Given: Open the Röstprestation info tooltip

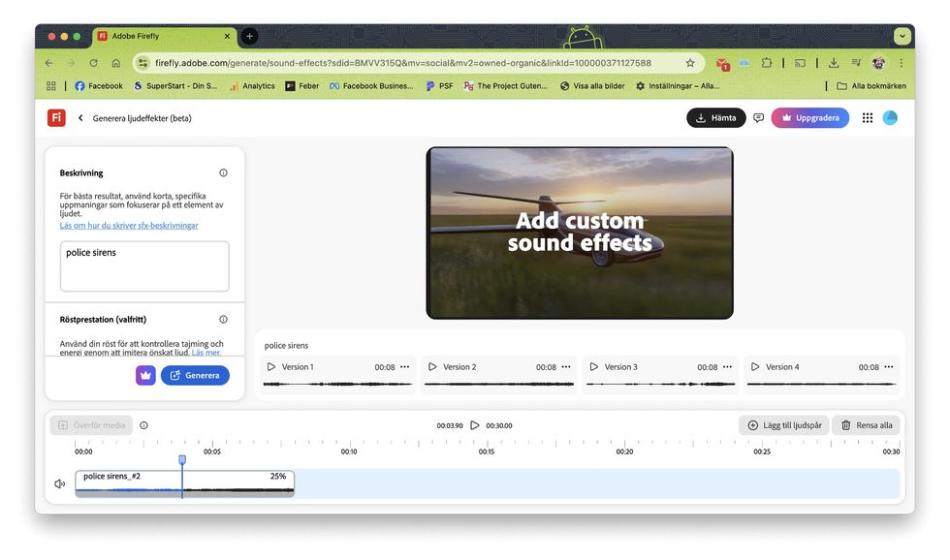Looking at the screenshot, I should tap(222, 319).
